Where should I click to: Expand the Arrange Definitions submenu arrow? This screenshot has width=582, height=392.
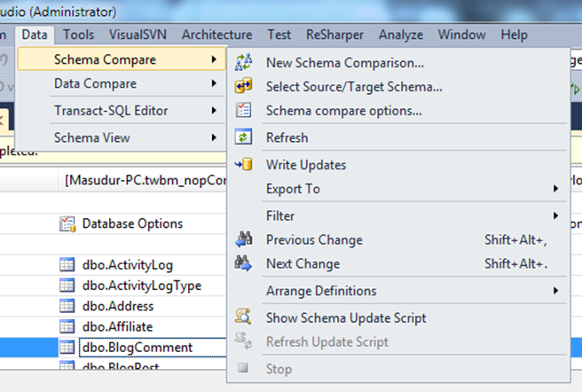[x=555, y=291]
